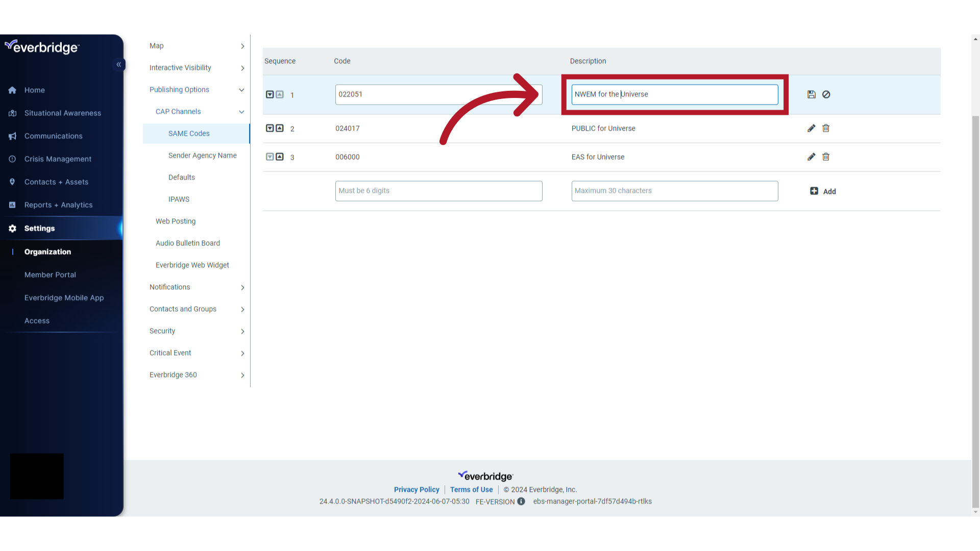The image size is (980, 551).
Task: Click the edit pencil icon for sequence 3
Action: click(x=811, y=156)
